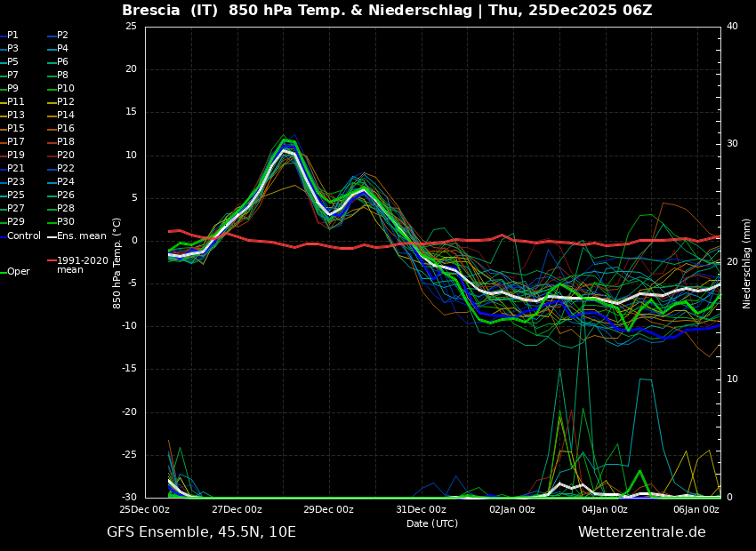Click the Date (UTC) axis title

click(x=432, y=524)
